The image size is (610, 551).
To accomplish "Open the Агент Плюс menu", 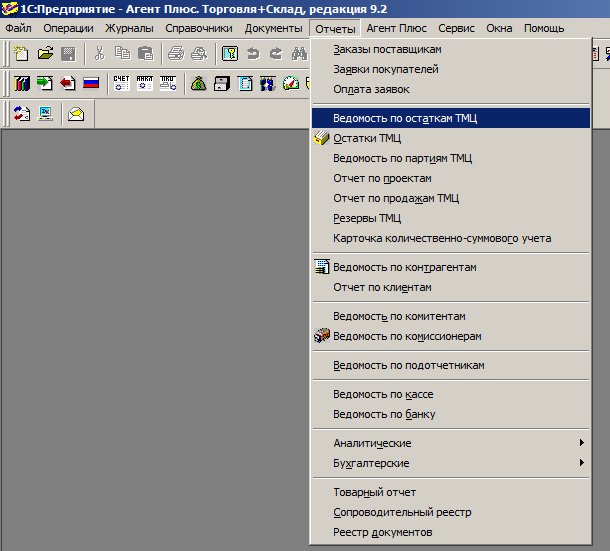I will pyautogui.click(x=396, y=28).
